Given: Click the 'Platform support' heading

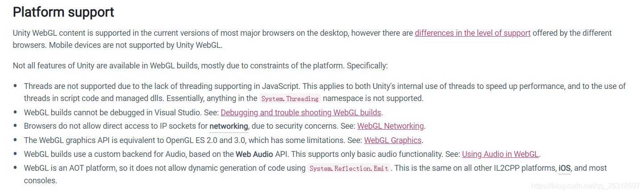Looking at the screenshot, I should tap(63, 12).
